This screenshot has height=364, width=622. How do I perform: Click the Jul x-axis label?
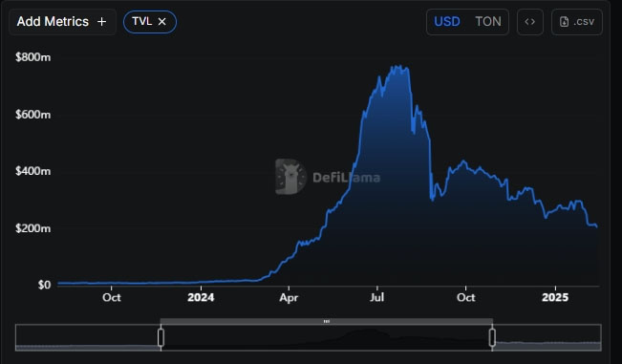376,297
